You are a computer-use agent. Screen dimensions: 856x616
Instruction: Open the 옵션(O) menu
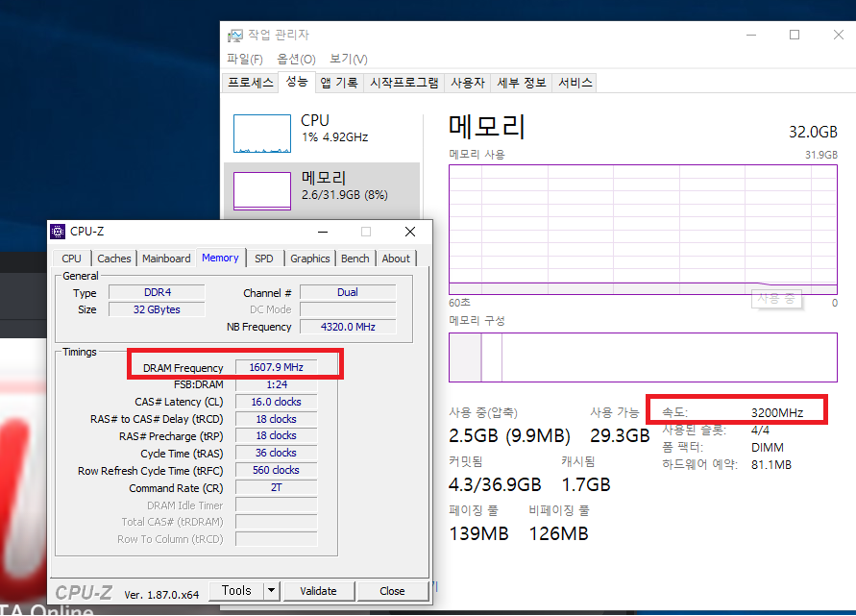pyautogui.click(x=295, y=60)
